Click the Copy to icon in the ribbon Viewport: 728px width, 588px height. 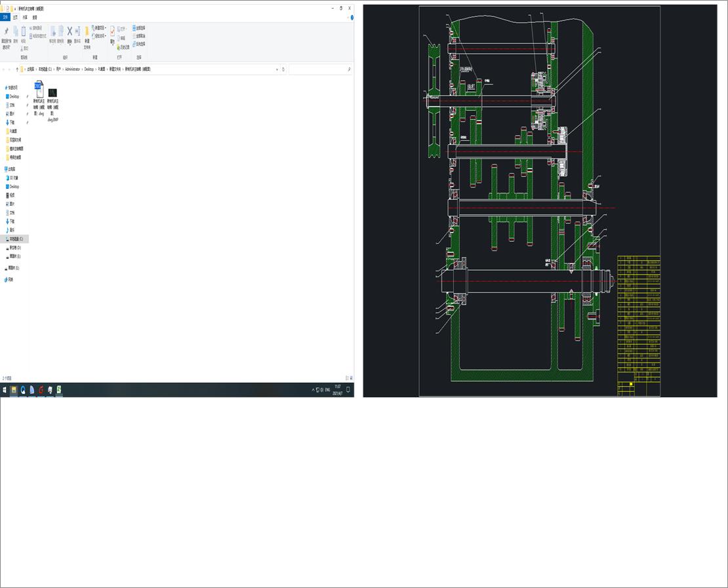[x=60, y=32]
